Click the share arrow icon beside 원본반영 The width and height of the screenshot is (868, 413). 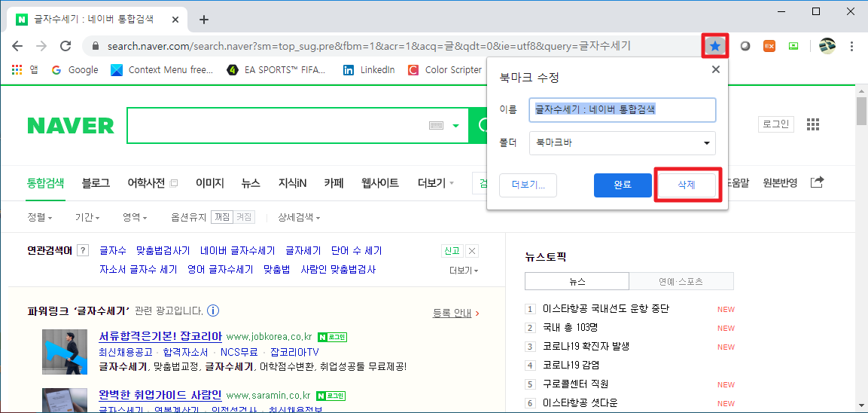point(817,182)
